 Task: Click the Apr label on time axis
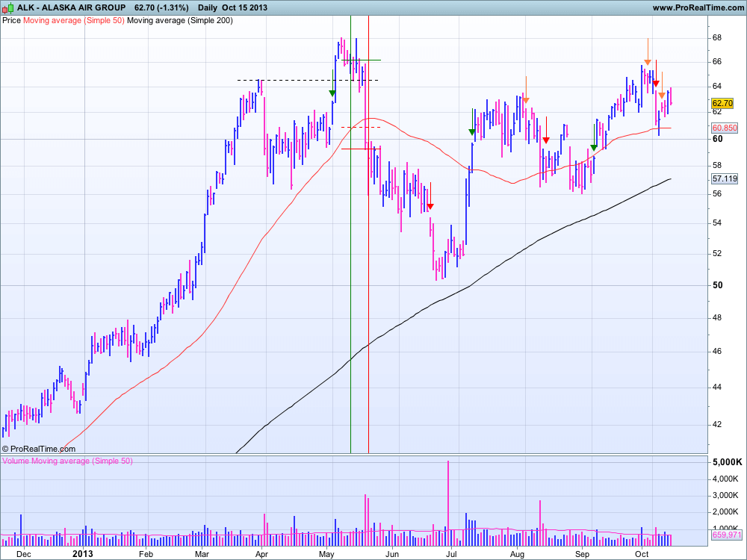click(x=261, y=554)
